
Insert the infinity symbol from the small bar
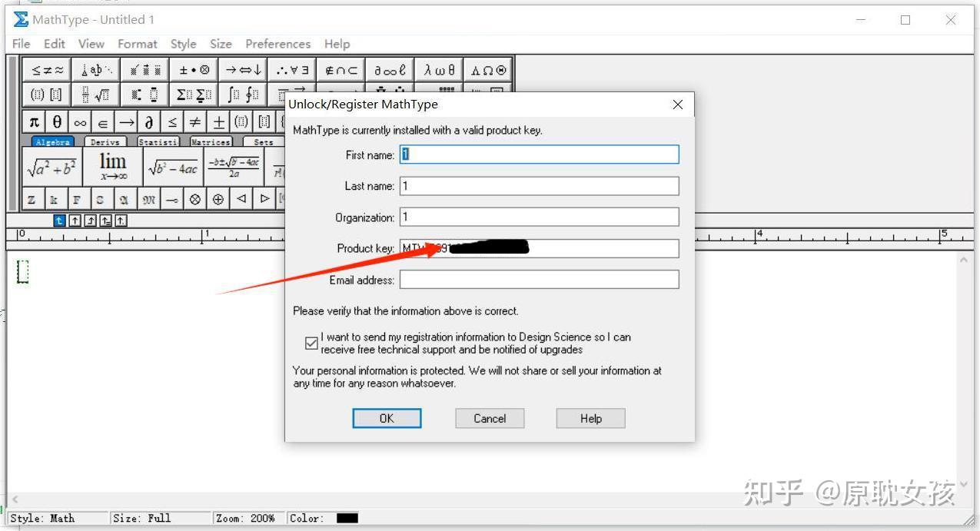tap(80, 121)
